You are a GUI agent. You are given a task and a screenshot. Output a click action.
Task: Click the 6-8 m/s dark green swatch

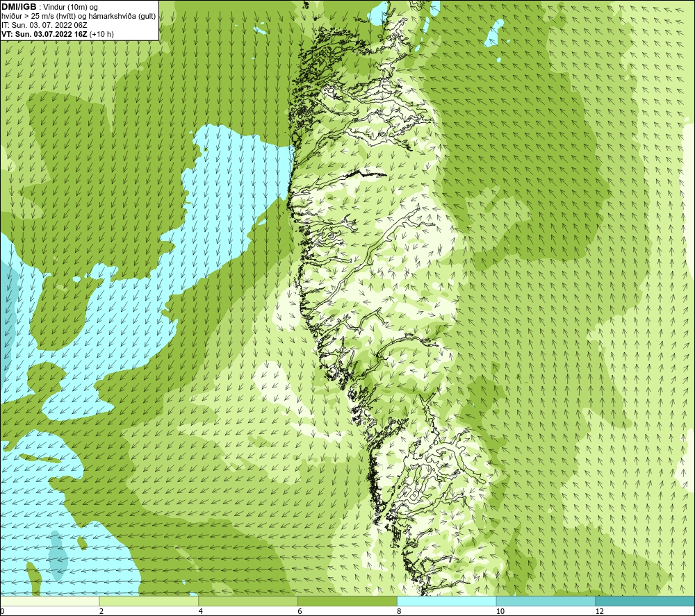(x=347, y=601)
